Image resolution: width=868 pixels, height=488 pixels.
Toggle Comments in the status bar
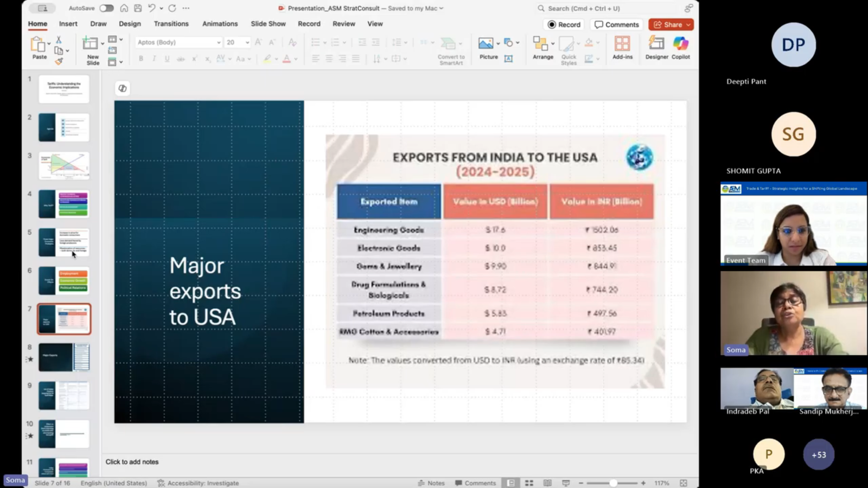click(x=475, y=483)
